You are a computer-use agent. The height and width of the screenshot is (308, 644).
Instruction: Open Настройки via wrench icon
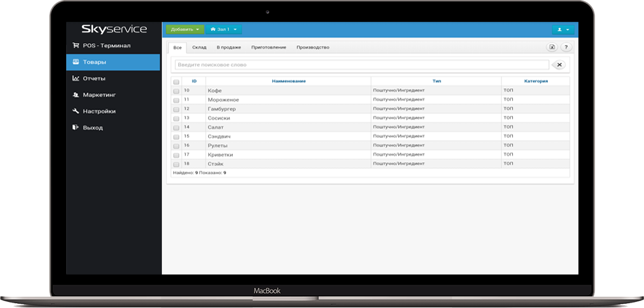coord(76,111)
